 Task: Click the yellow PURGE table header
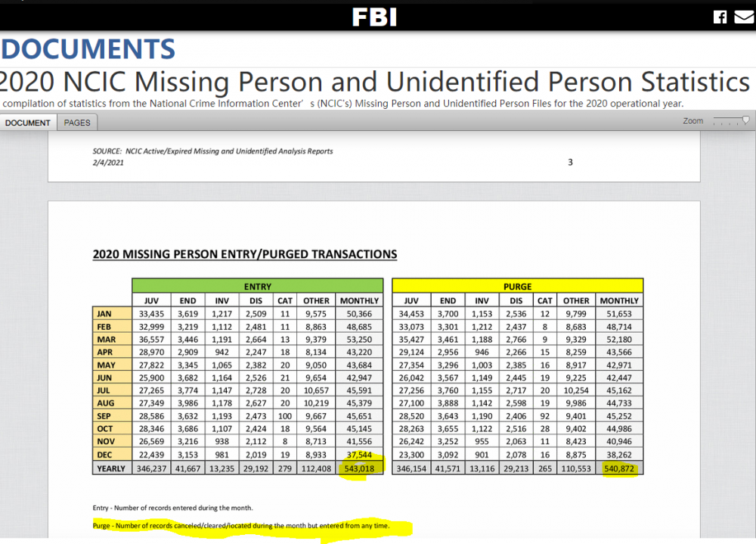[x=518, y=287]
